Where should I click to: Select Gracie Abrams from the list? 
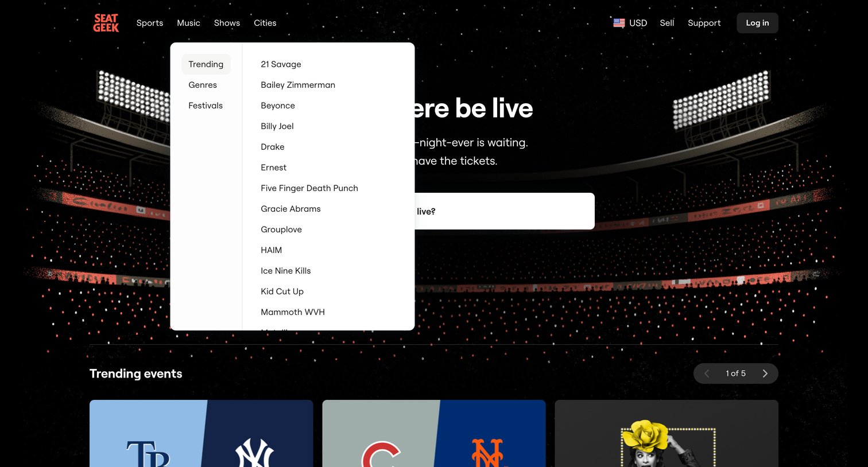[290, 209]
